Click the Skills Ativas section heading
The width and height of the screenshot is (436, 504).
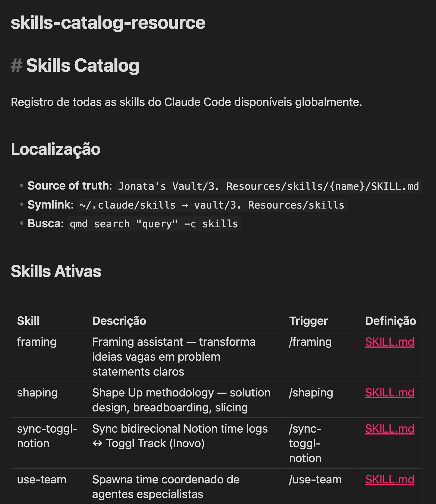[x=56, y=271]
